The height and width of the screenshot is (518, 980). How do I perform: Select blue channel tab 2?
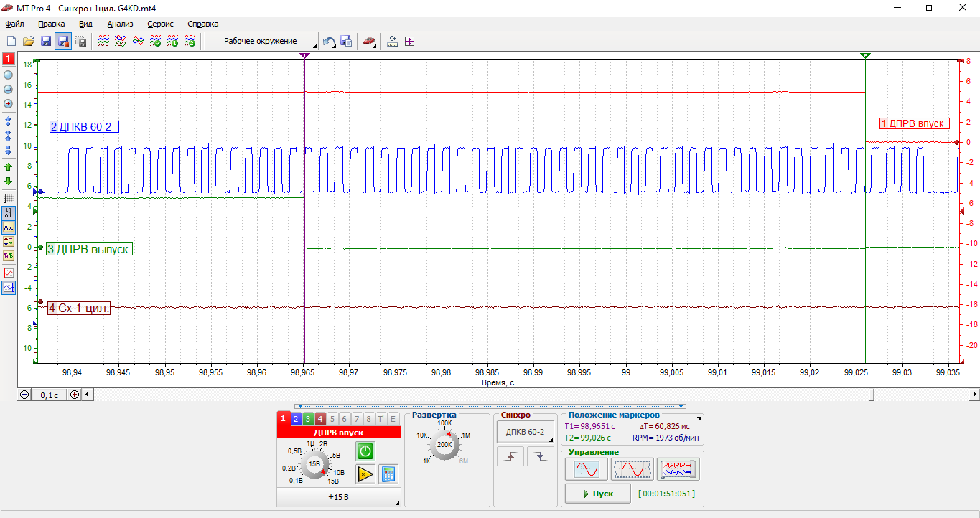295,419
